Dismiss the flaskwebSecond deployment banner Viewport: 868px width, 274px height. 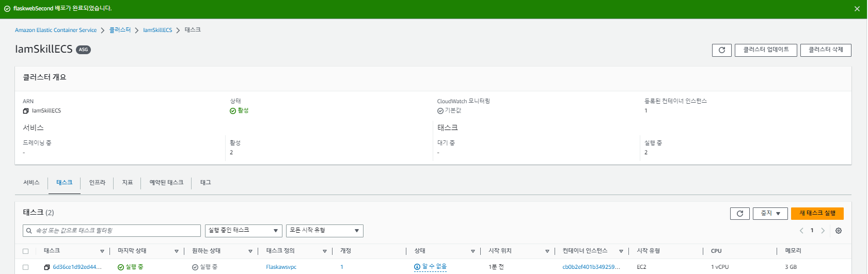[x=857, y=9]
